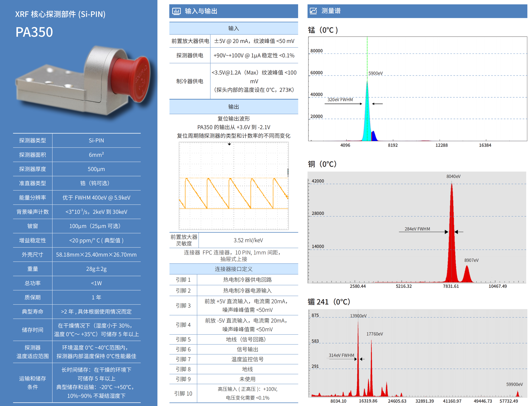The height and width of the screenshot is (406, 532).
Task: Click the 优于 FWHM 400eV @ 5.9keV cell
Action: (96, 197)
